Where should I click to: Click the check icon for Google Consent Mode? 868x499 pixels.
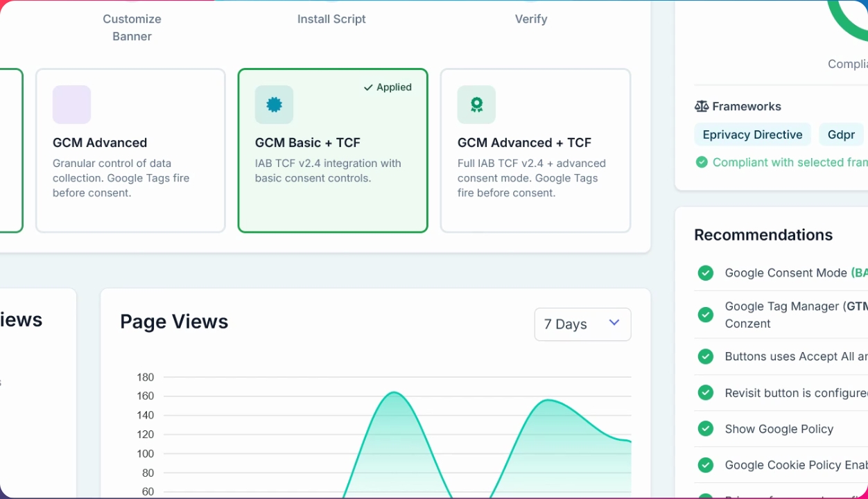coord(706,273)
